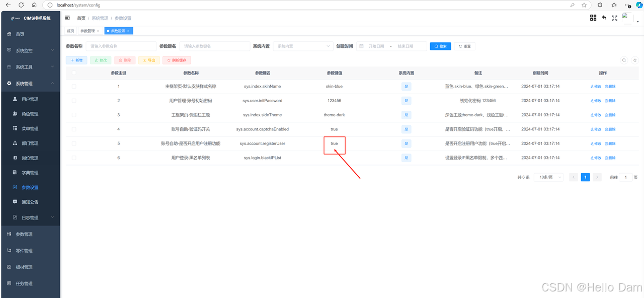This screenshot has height=298, width=644.
Task: Check the row for sys.account.captchaEnabled
Action: pyautogui.click(x=74, y=129)
